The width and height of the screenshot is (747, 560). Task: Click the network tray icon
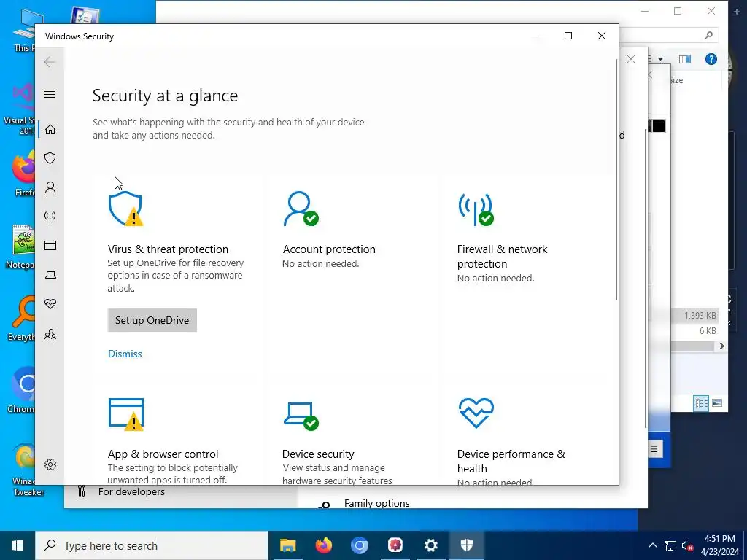(x=670, y=545)
